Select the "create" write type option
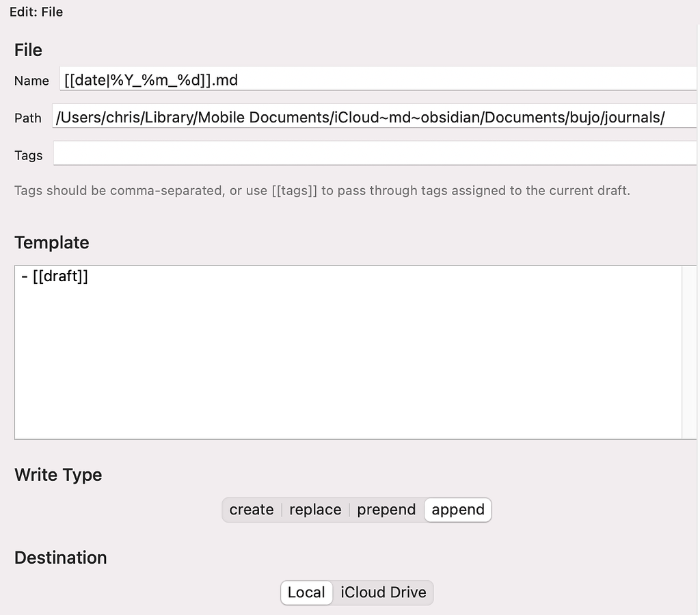 [251, 510]
